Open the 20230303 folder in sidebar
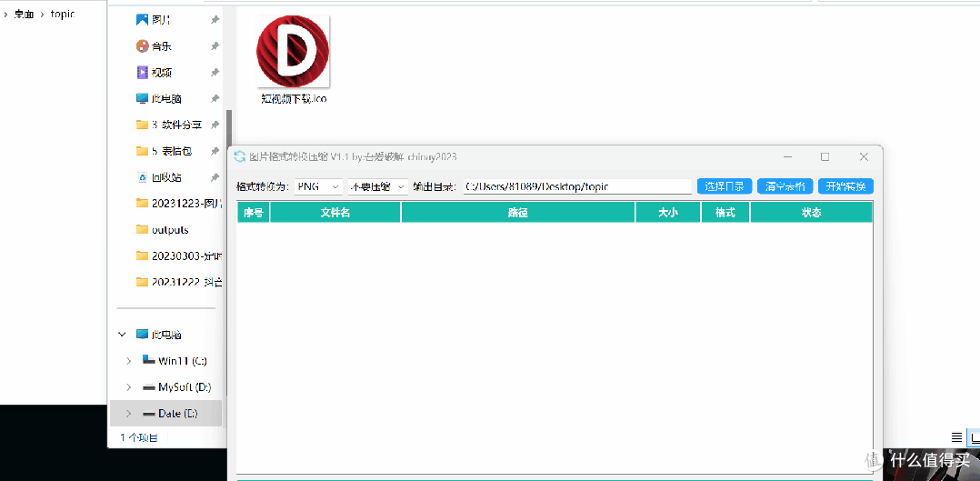This screenshot has height=481, width=980. [179, 256]
